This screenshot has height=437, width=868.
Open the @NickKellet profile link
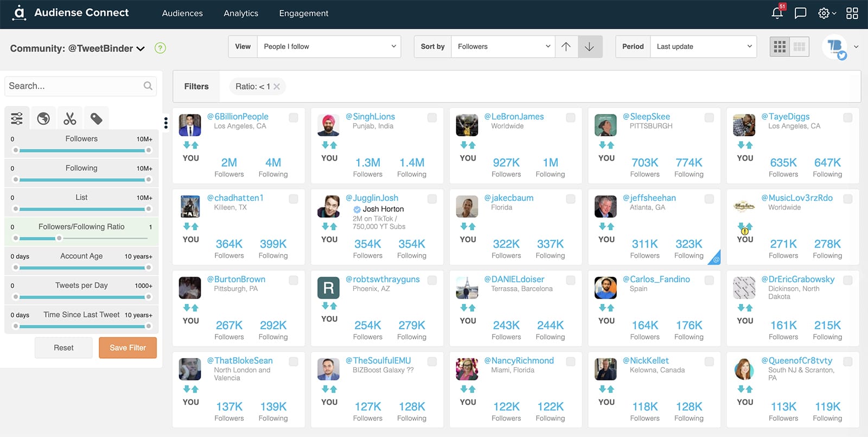coord(646,360)
